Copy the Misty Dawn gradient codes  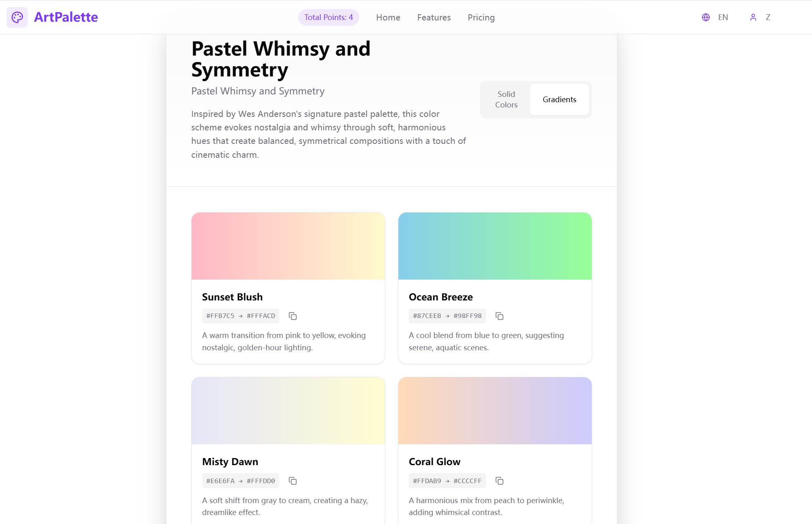[293, 481]
